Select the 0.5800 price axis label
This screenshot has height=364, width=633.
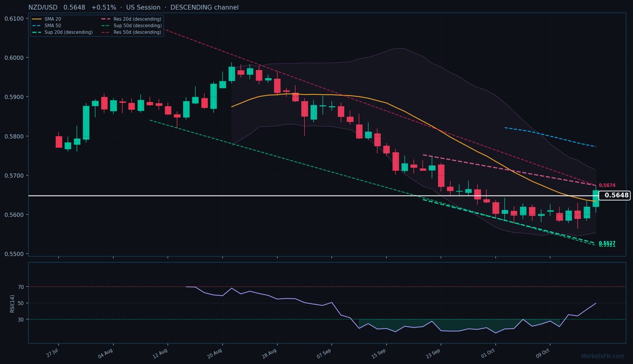coord(14,136)
